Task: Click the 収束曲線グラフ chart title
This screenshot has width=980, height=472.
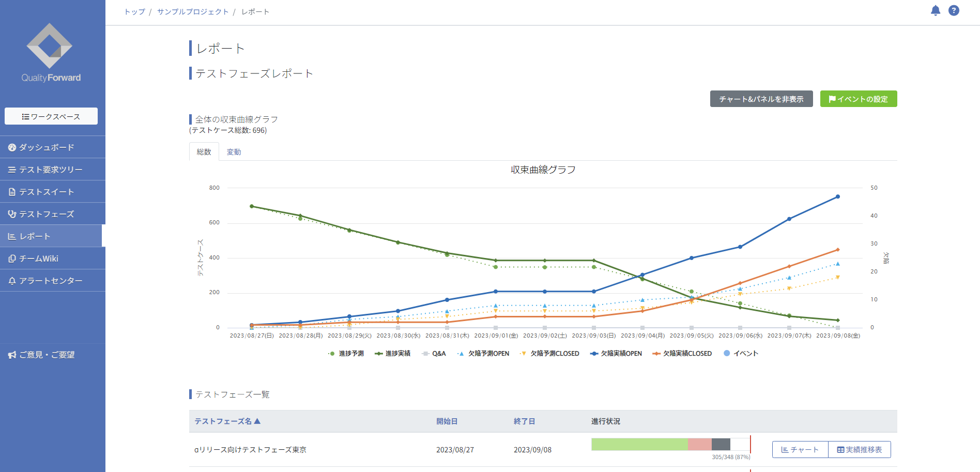Action: point(543,170)
